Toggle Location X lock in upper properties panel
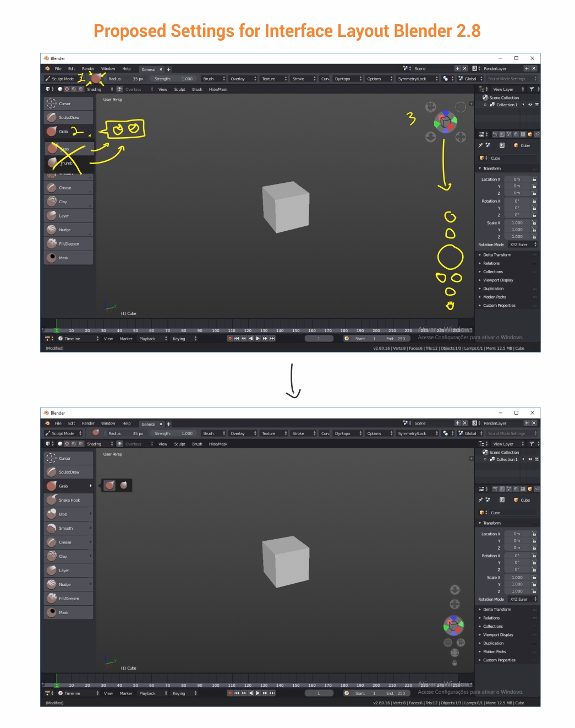Image resolution: width=575 pixels, height=728 pixels. [x=534, y=179]
